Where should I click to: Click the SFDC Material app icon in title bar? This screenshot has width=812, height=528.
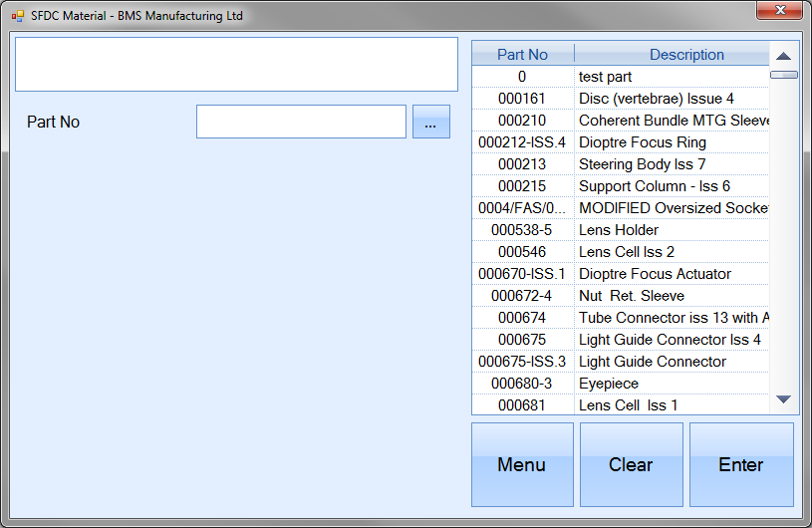(x=17, y=16)
